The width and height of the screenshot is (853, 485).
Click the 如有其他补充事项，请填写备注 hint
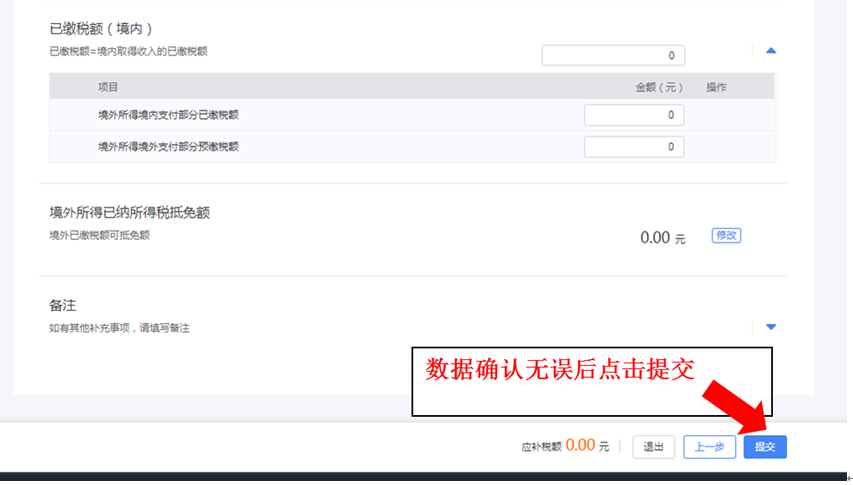coord(119,328)
